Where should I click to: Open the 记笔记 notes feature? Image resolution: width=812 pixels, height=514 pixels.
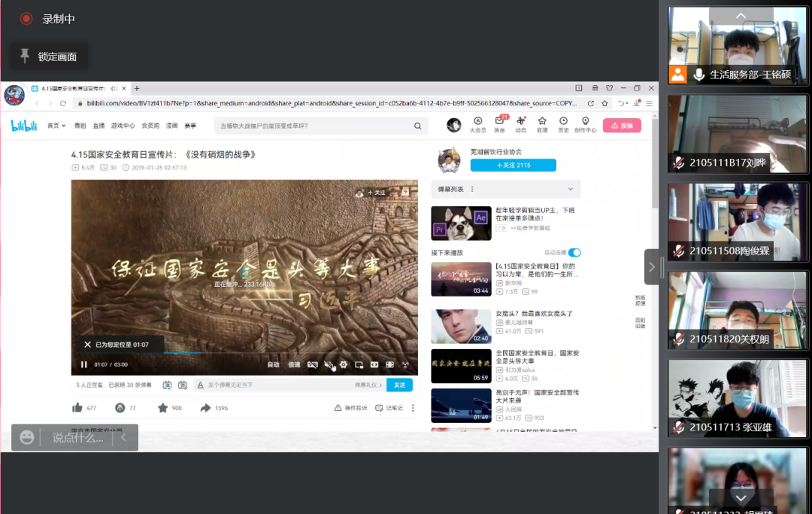[389, 408]
